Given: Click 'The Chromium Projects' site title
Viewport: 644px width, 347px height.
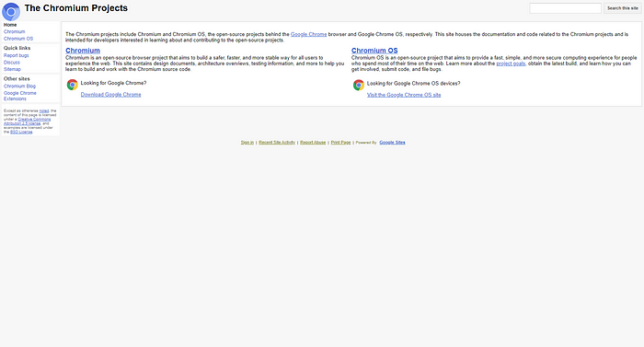Looking at the screenshot, I should tap(76, 8).
